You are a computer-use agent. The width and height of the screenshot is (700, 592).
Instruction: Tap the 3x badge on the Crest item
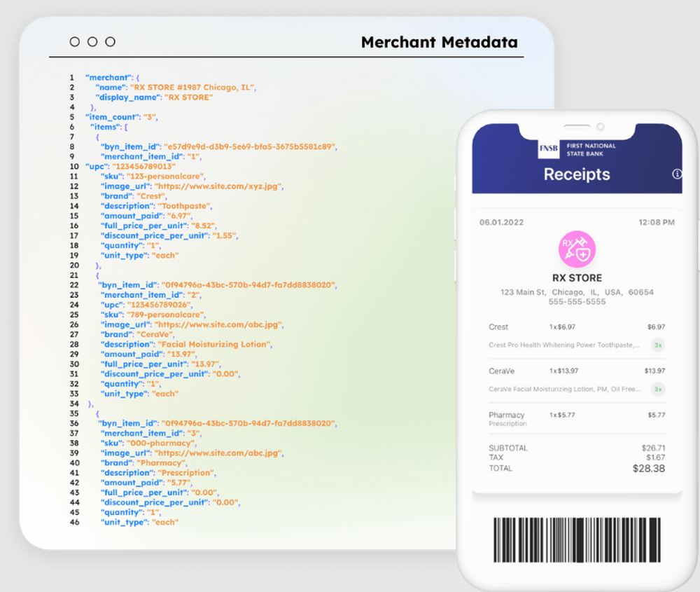[x=658, y=345]
